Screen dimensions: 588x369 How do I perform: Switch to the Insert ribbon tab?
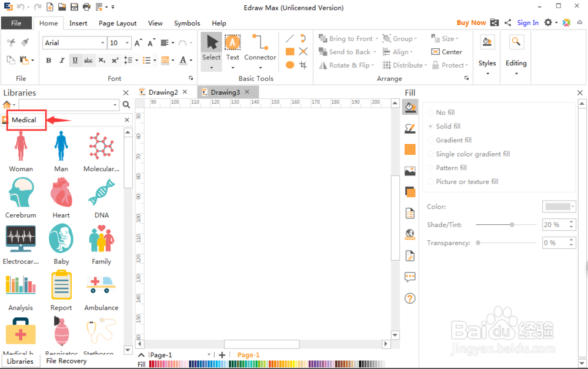[78, 24]
